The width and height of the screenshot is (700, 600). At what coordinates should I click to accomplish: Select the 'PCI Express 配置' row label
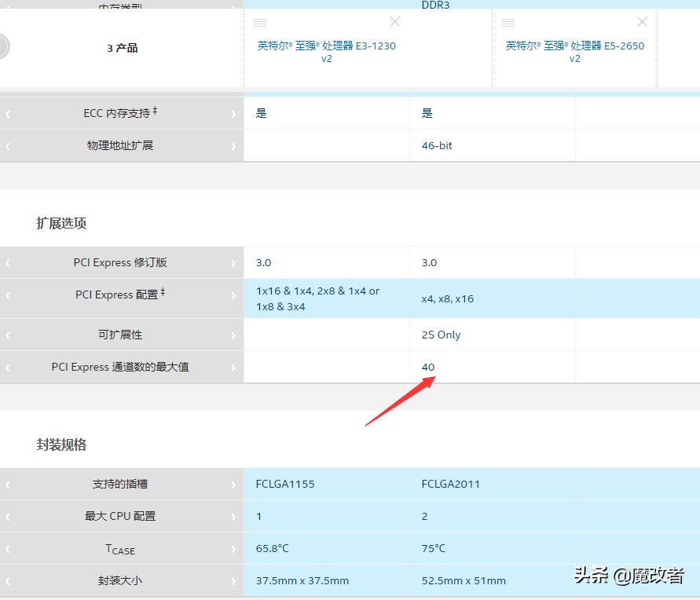pyautogui.click(x=120, y=295)
